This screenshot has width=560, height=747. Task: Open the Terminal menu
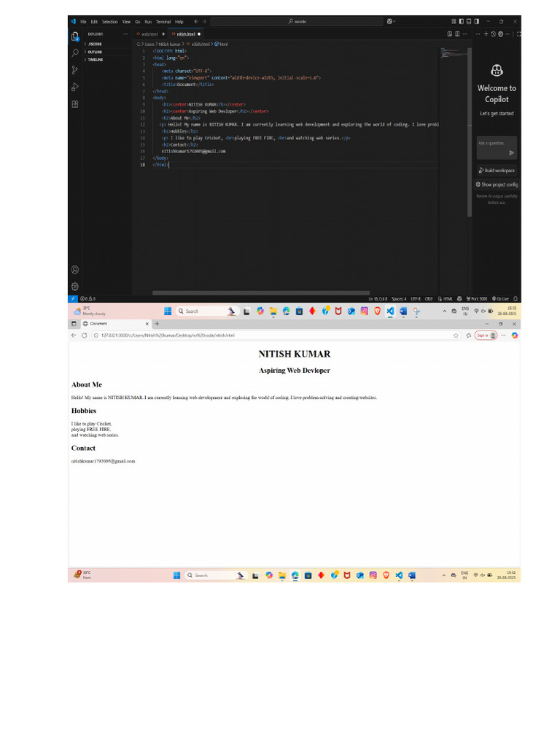coord(163,21)
